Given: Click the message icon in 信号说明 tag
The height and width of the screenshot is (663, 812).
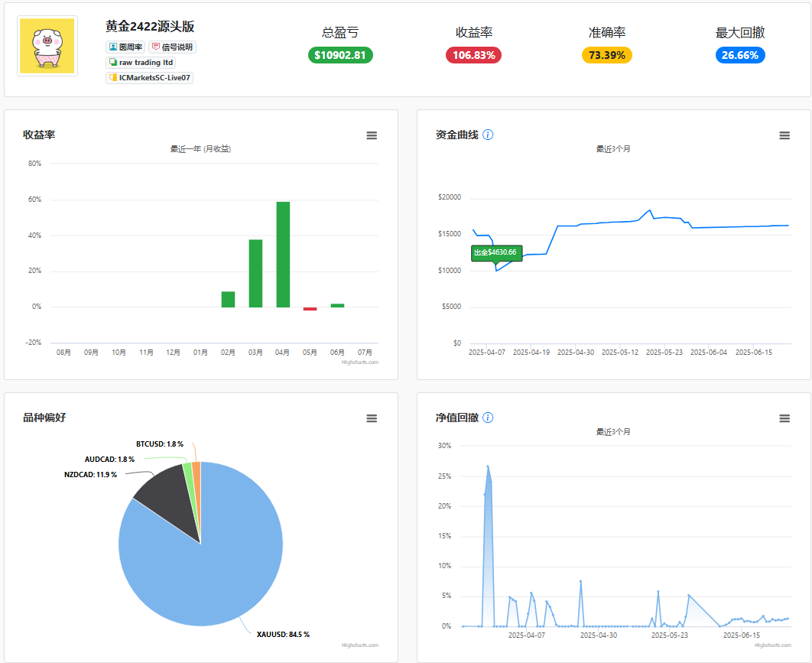Looking at the screenshot, I should click(155, 47).
